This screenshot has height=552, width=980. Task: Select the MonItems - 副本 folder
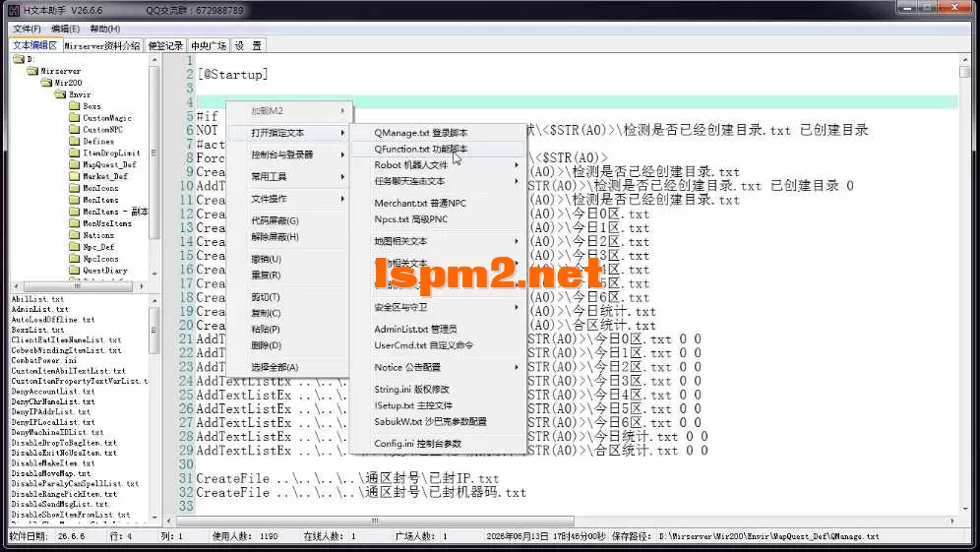pyautogui.click(x=115, y=212)
